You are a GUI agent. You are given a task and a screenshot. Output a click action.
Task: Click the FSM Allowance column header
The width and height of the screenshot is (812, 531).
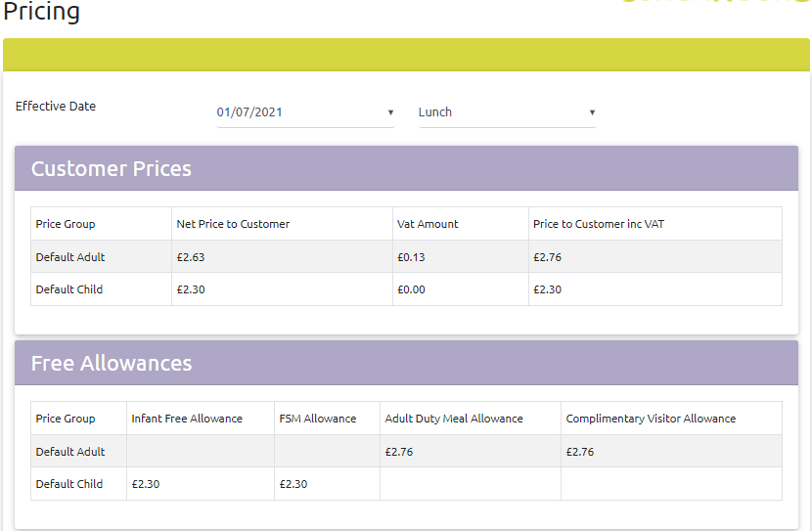click(318, 419)
